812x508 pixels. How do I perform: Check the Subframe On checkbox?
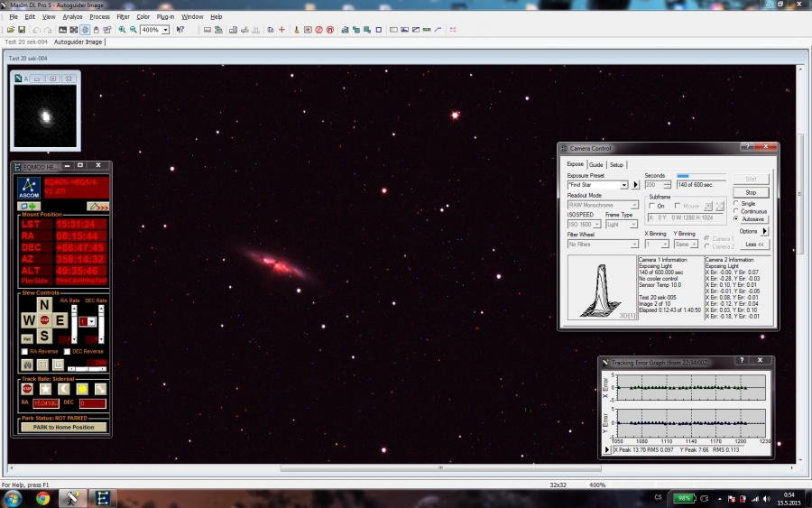pos(651,206)
